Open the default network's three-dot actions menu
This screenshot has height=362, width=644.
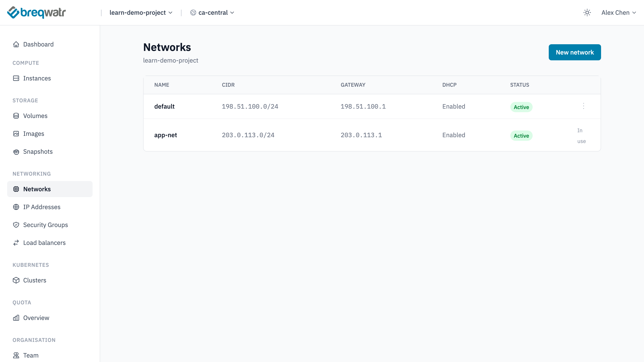point(583,106)
